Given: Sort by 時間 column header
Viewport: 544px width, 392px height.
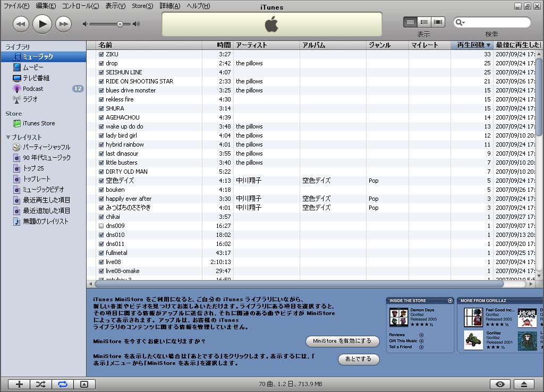Looking at the screenshot, I should click(218, 45).
